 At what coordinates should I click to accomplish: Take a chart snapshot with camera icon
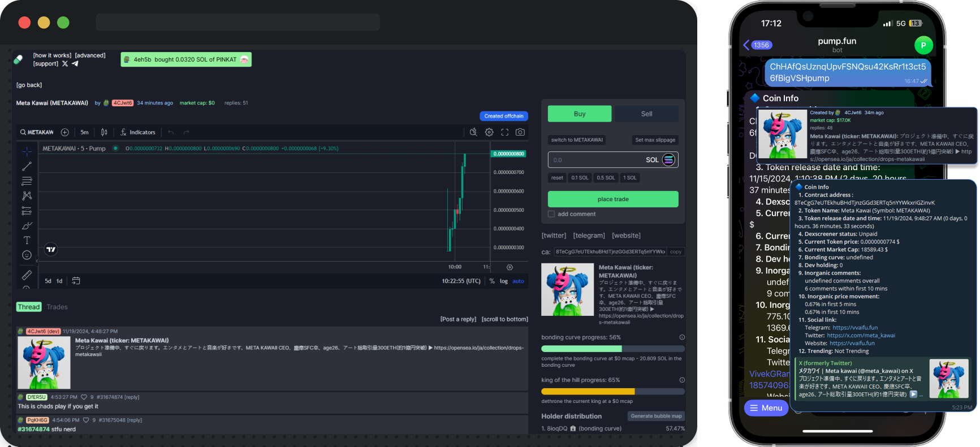click(x=520, y=132)
